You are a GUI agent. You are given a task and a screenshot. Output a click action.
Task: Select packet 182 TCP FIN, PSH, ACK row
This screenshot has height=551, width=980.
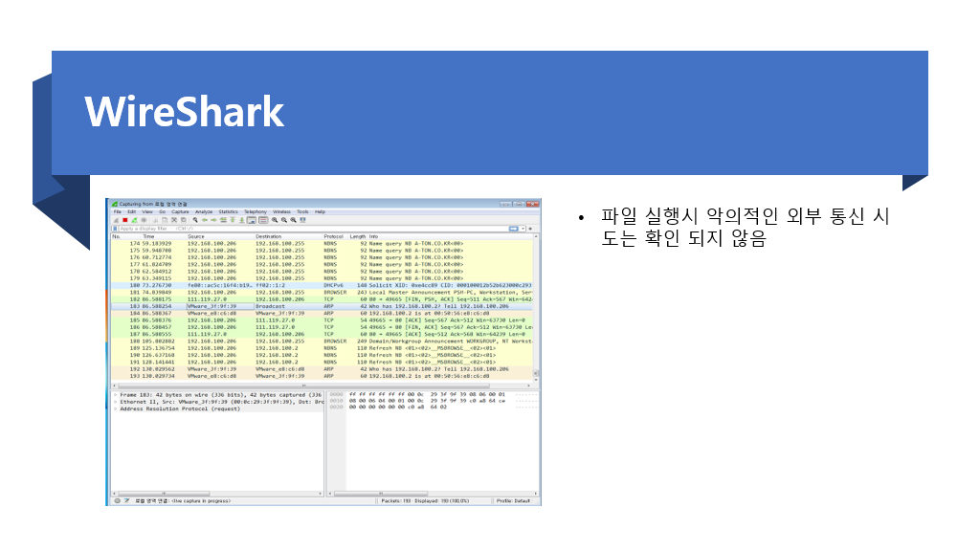click(x=322, y=299)
